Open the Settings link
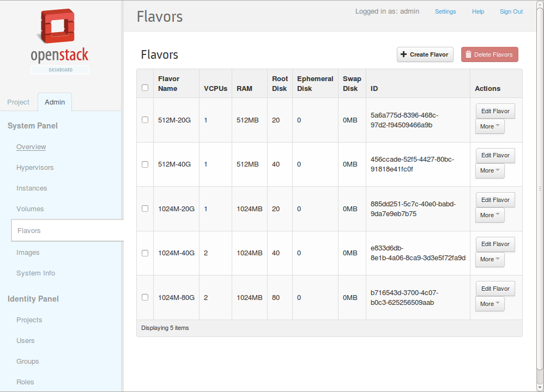The width and height of the screenshot is (544, 392). [445, 11]
